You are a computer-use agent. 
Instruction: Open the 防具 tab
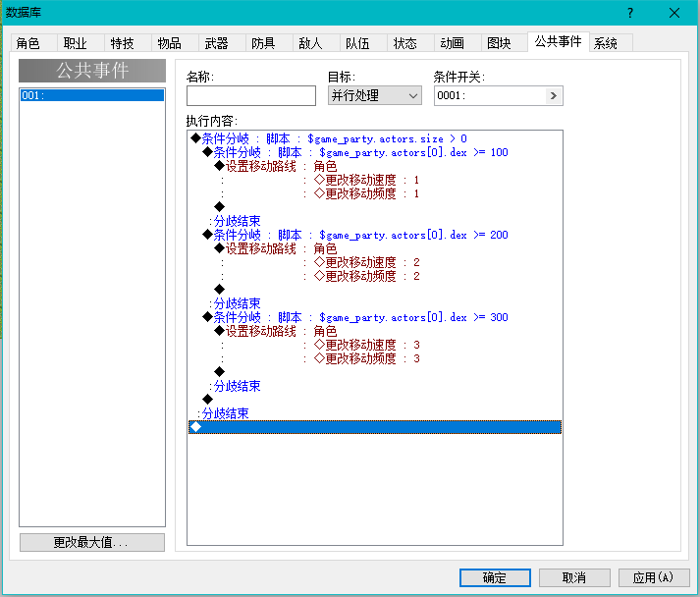coord(269,43)
